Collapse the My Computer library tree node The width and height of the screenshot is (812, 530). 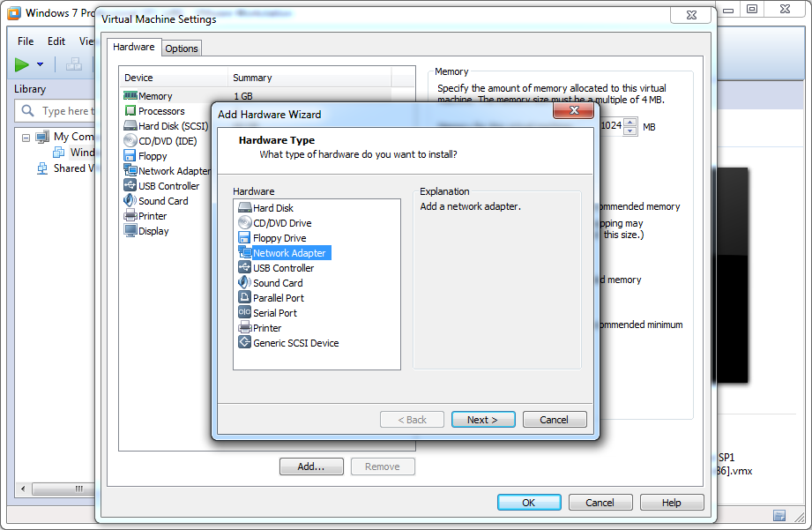click(26, 137)
